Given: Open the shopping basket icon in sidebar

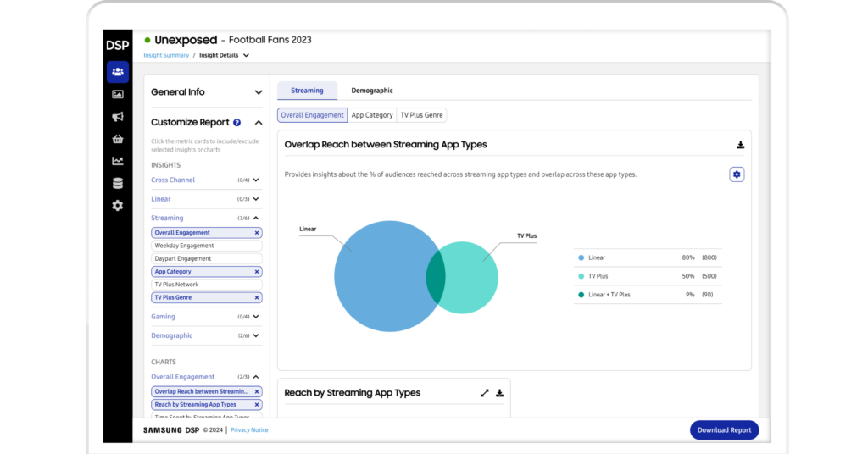Looking at the screenshot, I should [117, 139].
